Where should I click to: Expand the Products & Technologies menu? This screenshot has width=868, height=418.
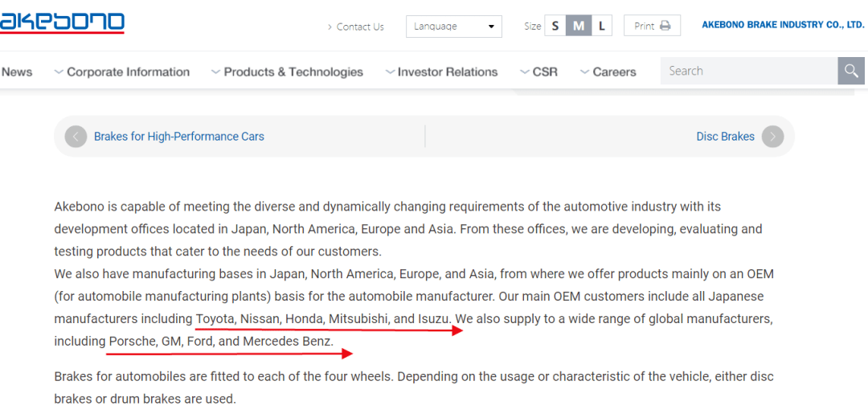287,72
